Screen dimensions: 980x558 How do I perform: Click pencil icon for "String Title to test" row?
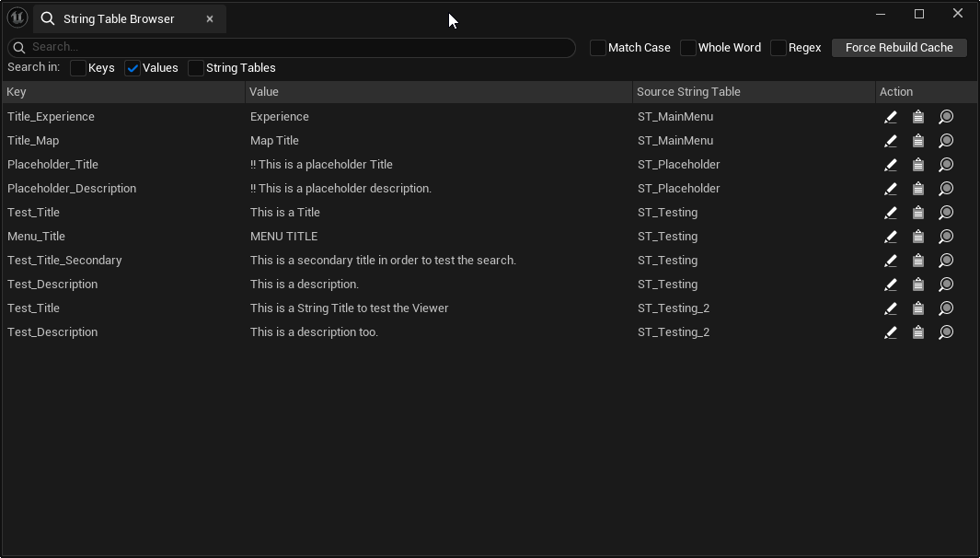tap(891, 308)
